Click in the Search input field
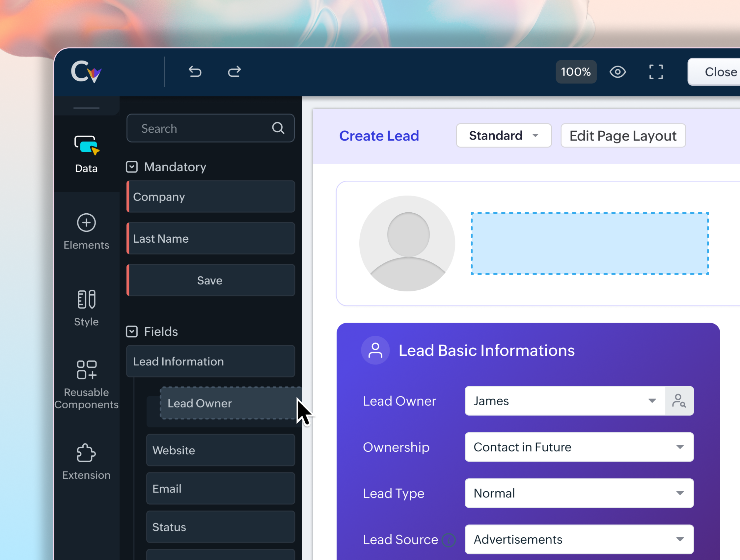 [x=201, y=128]
